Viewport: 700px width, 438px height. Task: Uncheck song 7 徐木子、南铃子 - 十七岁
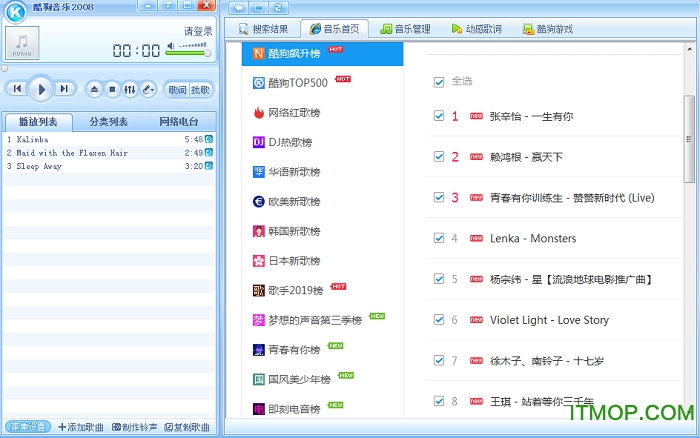coord(439,360)
